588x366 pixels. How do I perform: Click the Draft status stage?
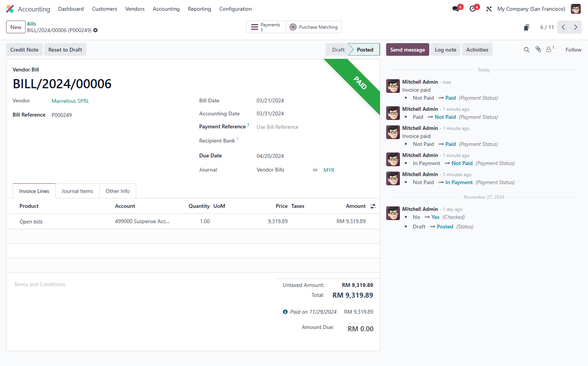[338, 50]
